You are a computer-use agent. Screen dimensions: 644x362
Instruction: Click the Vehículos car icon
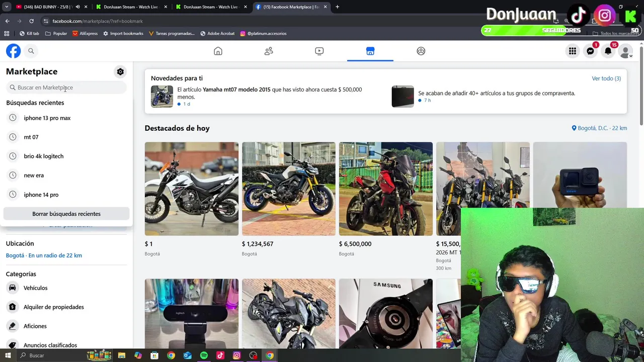point(13,288)
